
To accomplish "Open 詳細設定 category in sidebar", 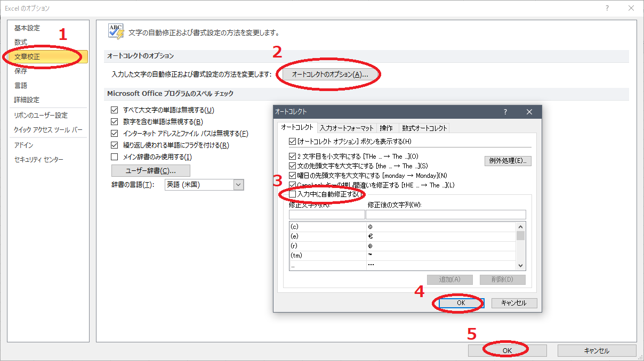I will click(27, 100).
